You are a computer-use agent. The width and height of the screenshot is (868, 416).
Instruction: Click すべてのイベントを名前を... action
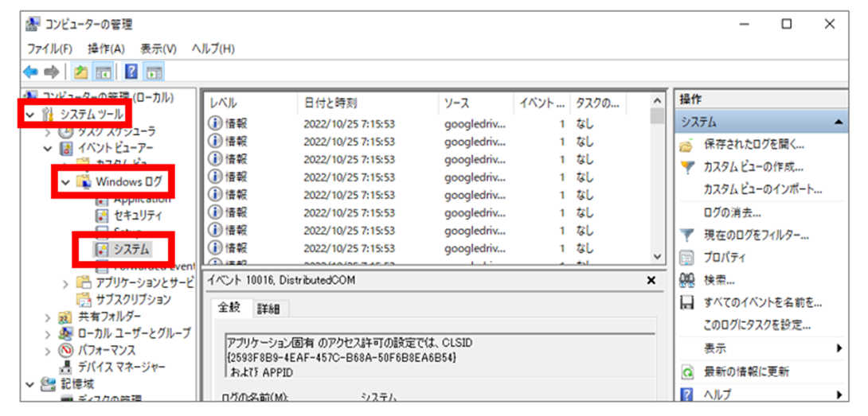[762, 302]
